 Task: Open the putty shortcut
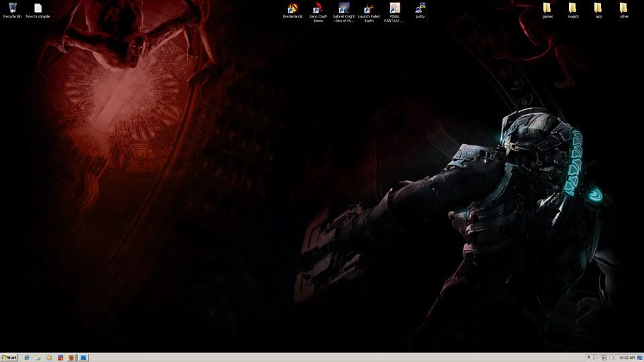420,9
